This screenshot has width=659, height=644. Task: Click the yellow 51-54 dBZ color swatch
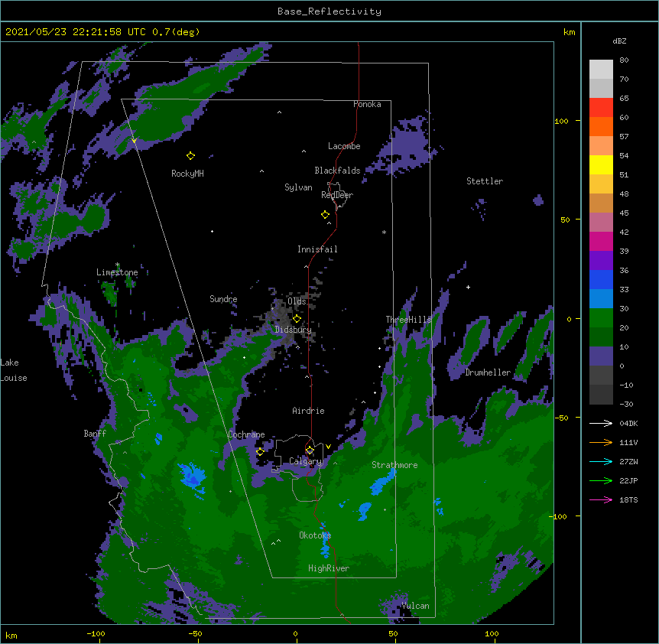tap(601, 165)
